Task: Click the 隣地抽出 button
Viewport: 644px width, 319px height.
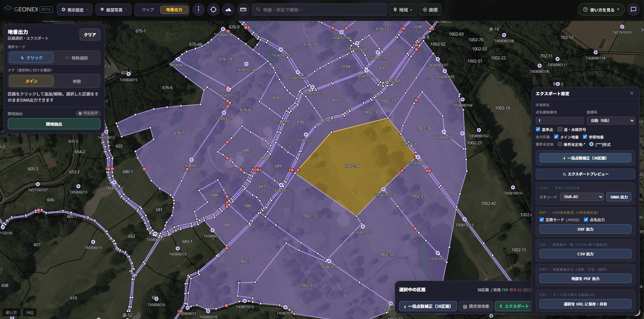Action: pyautogui.click(x=54, y=124)
